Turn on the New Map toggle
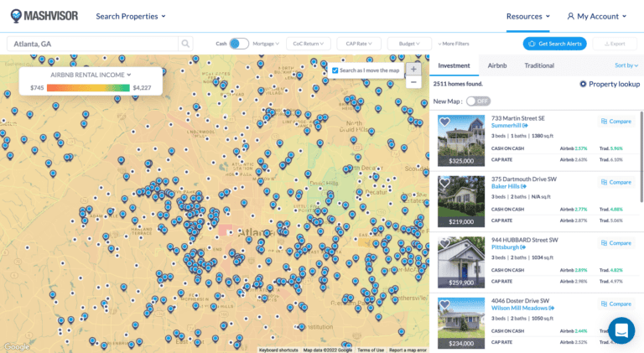644x353 pixels. [477, 101]
